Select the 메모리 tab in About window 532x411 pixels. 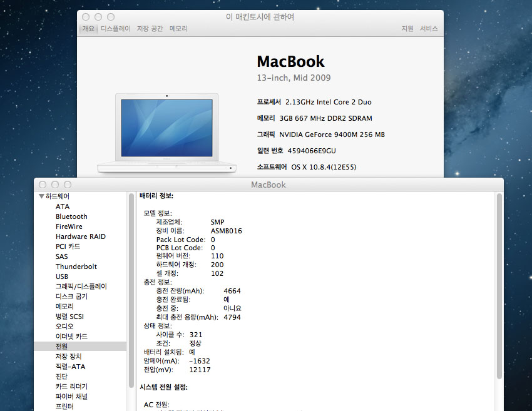pos(178,29)
